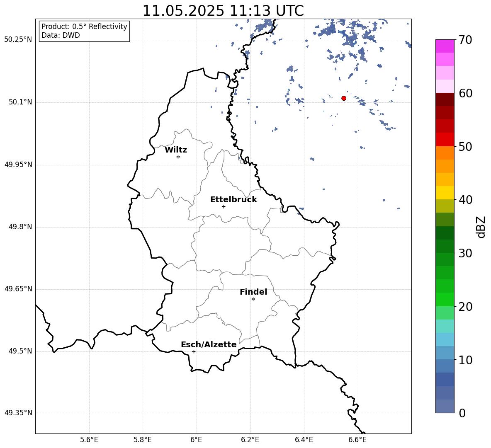Click the 30 tick label on colorbar
Screen dimensions: 491x448
tap(465, 253)
